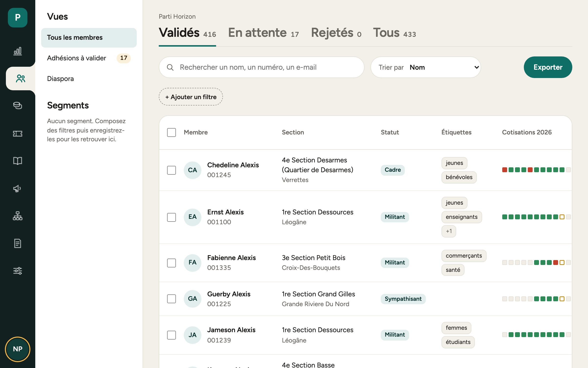Focus the Rechercher un nom search field

click(262, 67)
